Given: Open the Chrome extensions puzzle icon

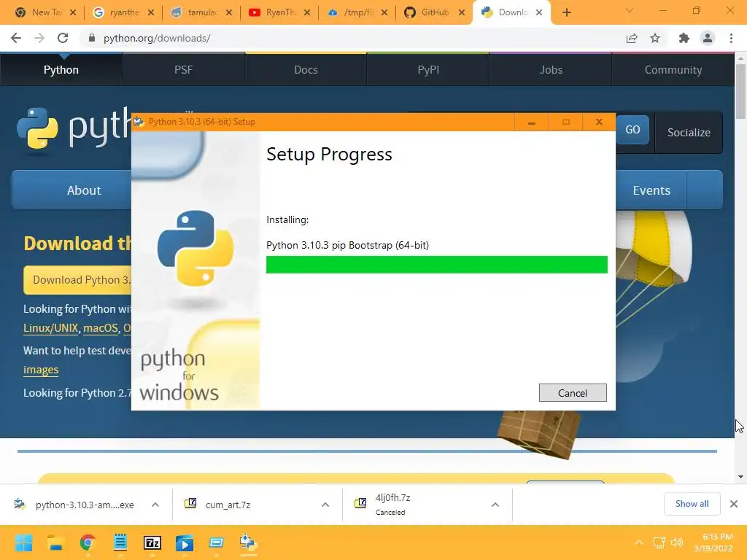Looking at the screenshot, I should tap(684, 38).
